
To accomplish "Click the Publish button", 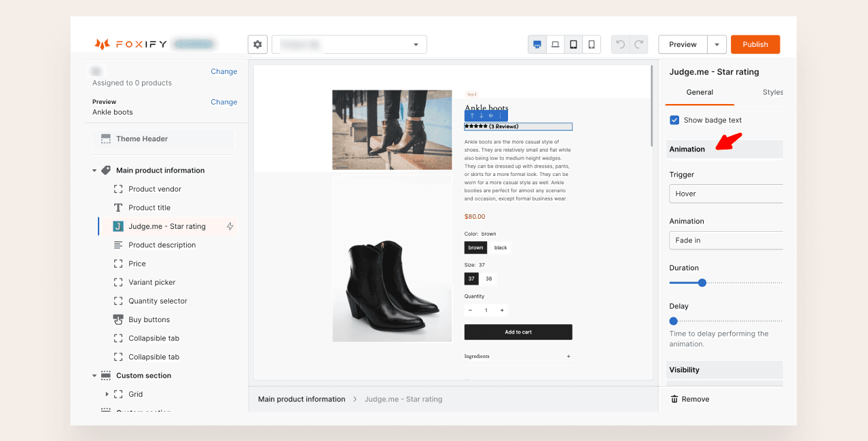I will coord(755,45).
